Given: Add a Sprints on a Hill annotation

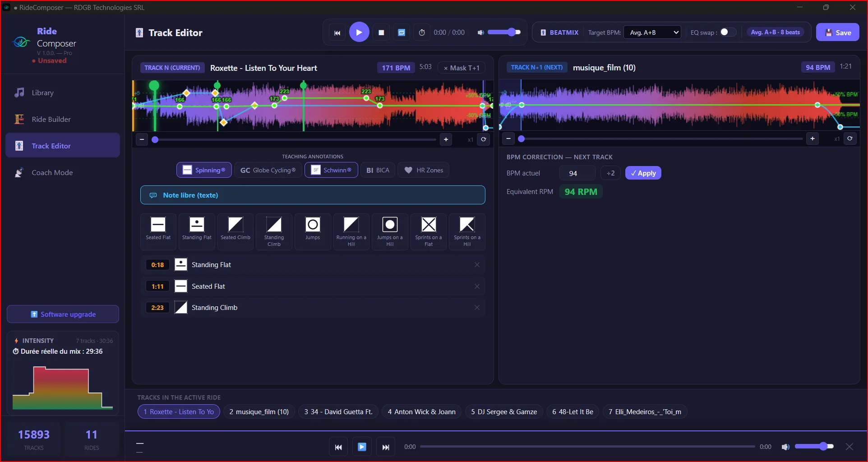Looking at the screenshot, I should coord(467,231).
